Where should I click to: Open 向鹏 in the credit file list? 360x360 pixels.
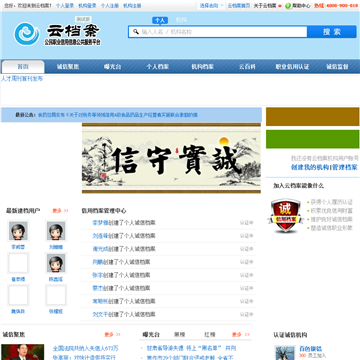tap(98, 262)
